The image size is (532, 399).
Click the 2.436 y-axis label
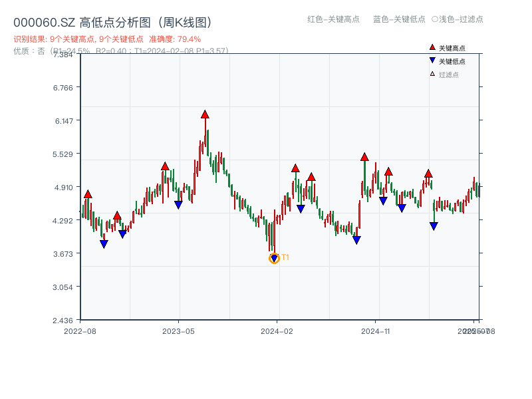click(63, 321)
